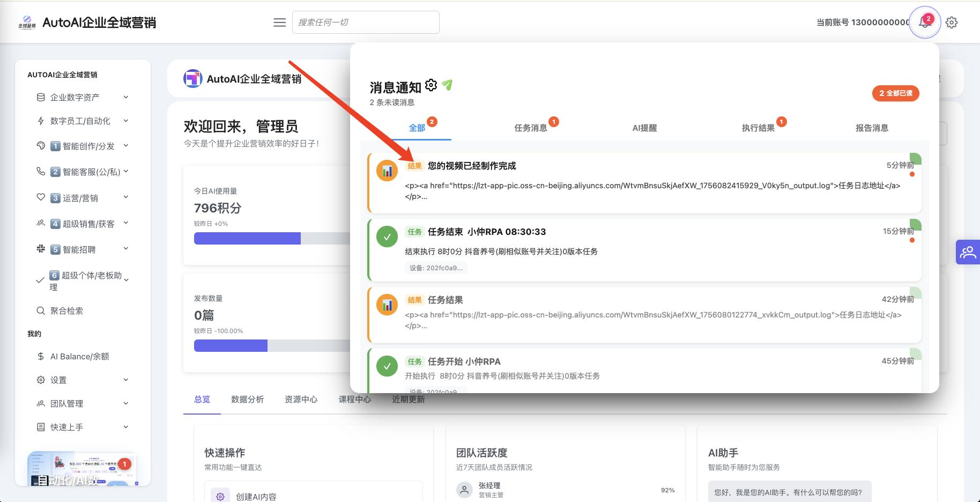The height and width of the screenshot is (502, 980).
Task: Open the 数据分析 dashboard tab
Action: 247,399
